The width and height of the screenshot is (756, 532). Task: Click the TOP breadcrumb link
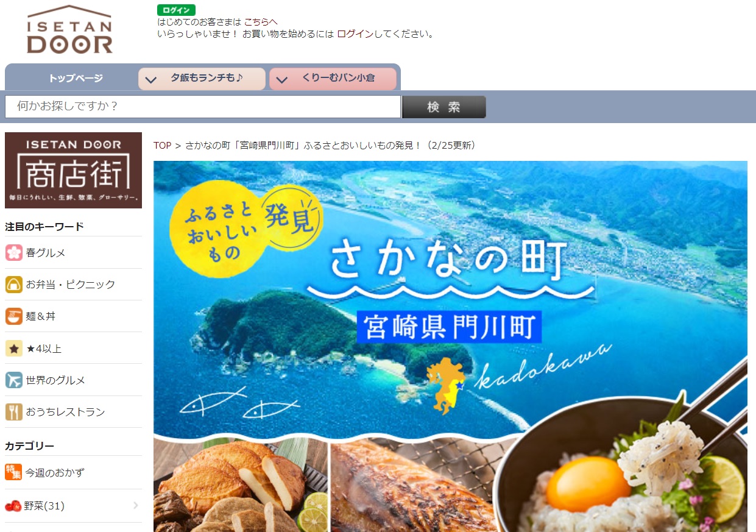(x=162, y=145)
